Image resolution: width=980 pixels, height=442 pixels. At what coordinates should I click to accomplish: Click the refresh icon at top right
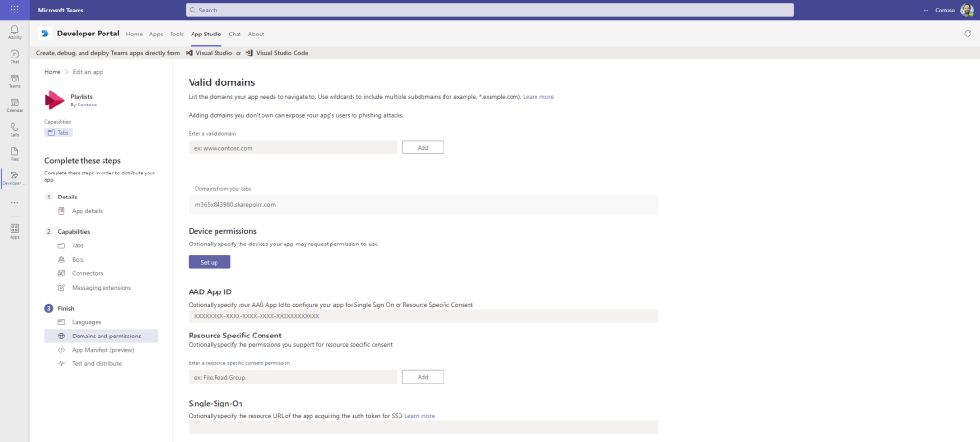point(968,34)
